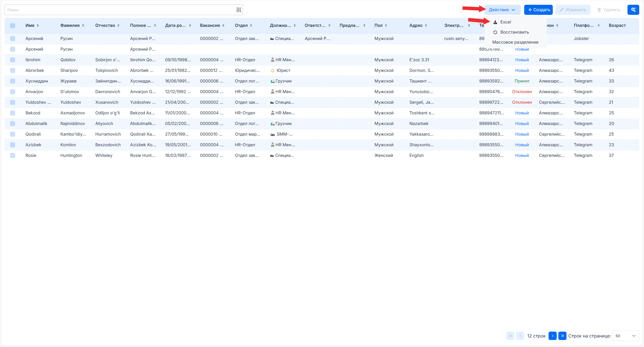The height and width of the screenshot is (347, 644).
Task: Check the row checkbox for Ibrohim Qobilov
Action: pyautogui.click(x=13, y=60)
